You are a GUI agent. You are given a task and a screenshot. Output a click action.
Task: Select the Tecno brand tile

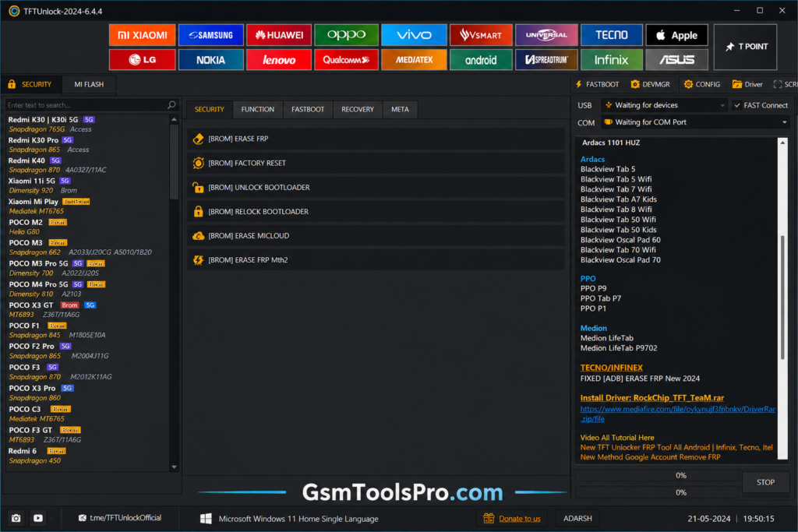[612, 35]
